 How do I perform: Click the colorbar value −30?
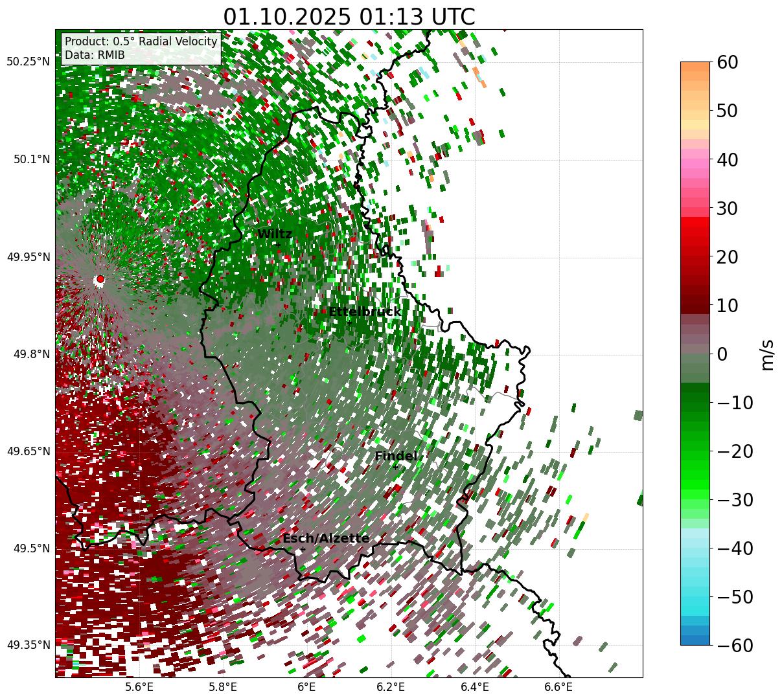point(735,500)
